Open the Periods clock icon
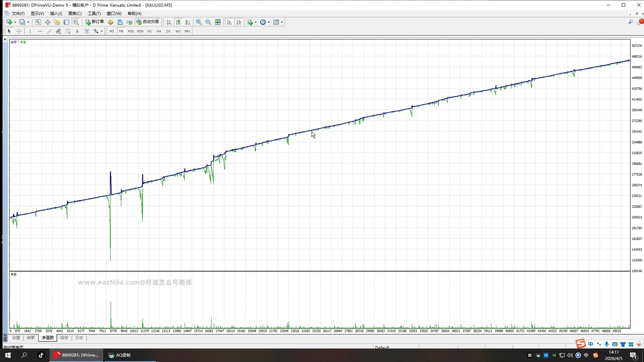This screenshot has height=362, width=644. (263, 22)
